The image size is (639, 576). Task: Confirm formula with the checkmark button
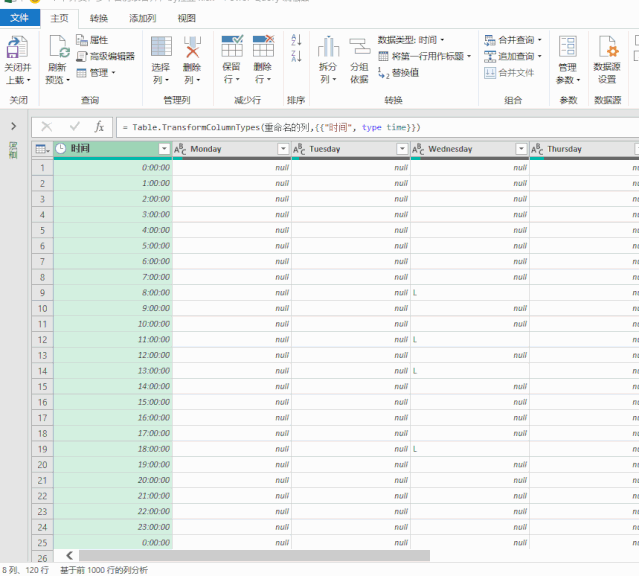click(75, 127)
